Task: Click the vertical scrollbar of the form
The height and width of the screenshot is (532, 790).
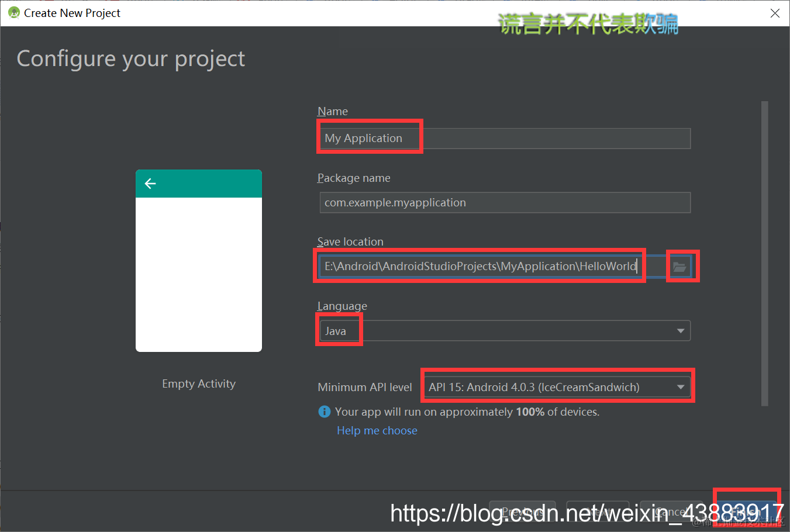Action: click(x=765, y=253)
